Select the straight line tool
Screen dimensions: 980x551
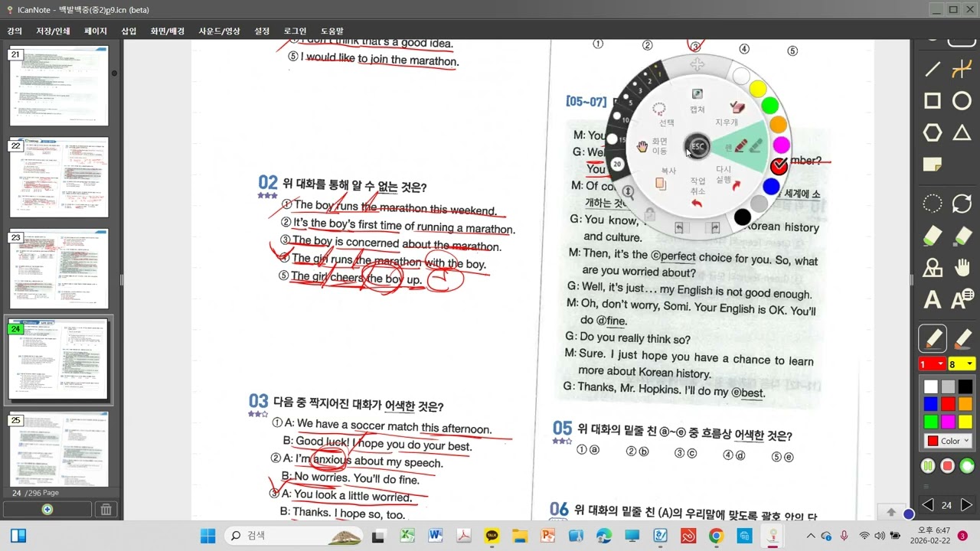pyautogui.click(x=933, y=70)
